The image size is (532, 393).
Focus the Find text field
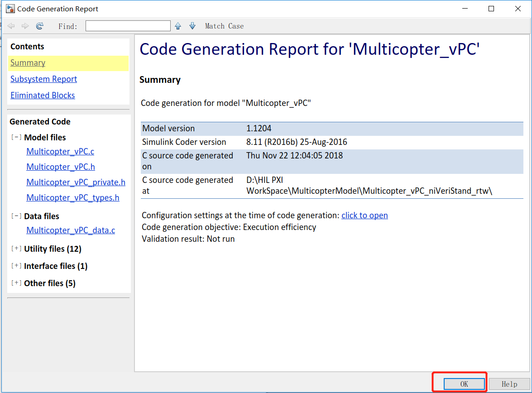tap(128, 26)
